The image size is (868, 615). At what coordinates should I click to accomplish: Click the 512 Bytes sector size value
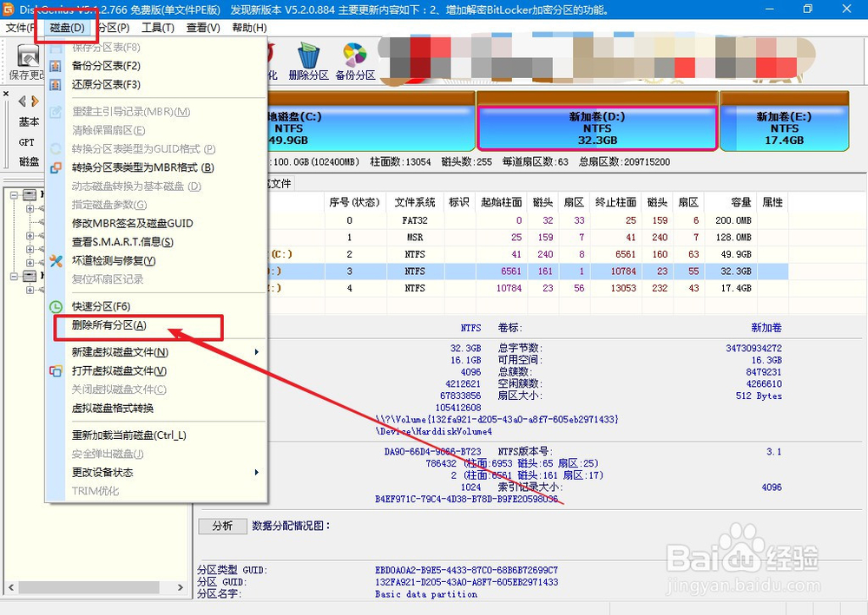[x=759, y=396]
